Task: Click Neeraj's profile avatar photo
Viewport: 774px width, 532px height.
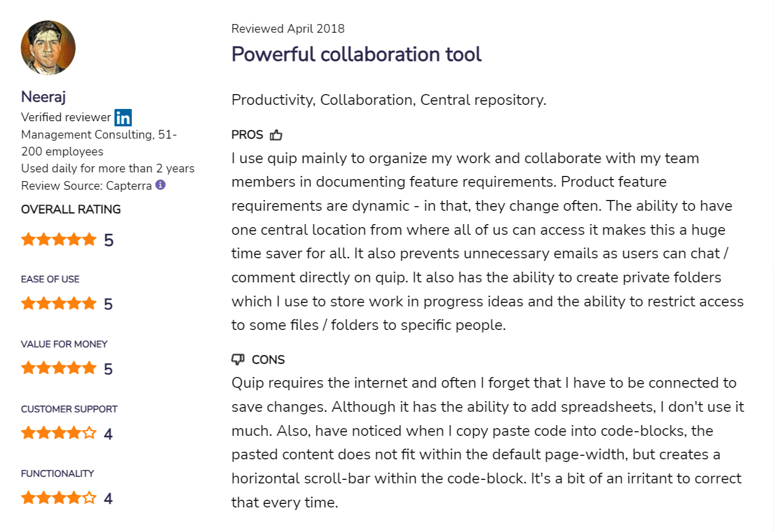Action: click(x=48, y=48)
